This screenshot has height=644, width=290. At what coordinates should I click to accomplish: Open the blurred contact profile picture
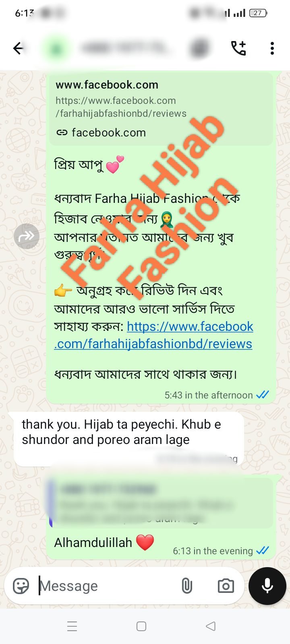point(56,48)
